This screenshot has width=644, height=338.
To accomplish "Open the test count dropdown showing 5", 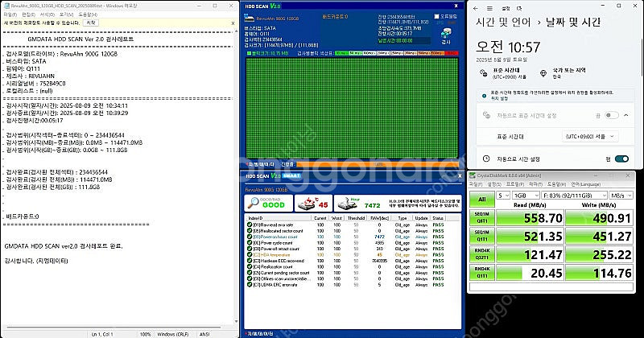I will coord(503,196).
